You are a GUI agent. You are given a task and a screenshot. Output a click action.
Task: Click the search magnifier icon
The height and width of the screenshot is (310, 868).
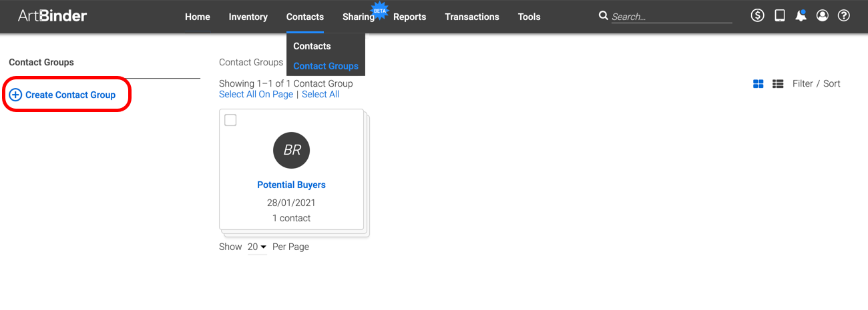pyautogui.click(x=604, y=16)
